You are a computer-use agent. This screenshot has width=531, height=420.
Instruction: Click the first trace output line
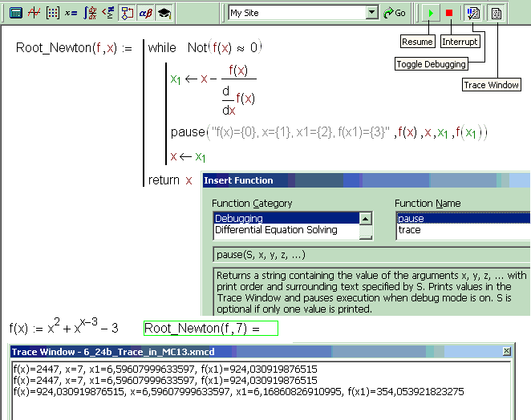click(165, 369)
